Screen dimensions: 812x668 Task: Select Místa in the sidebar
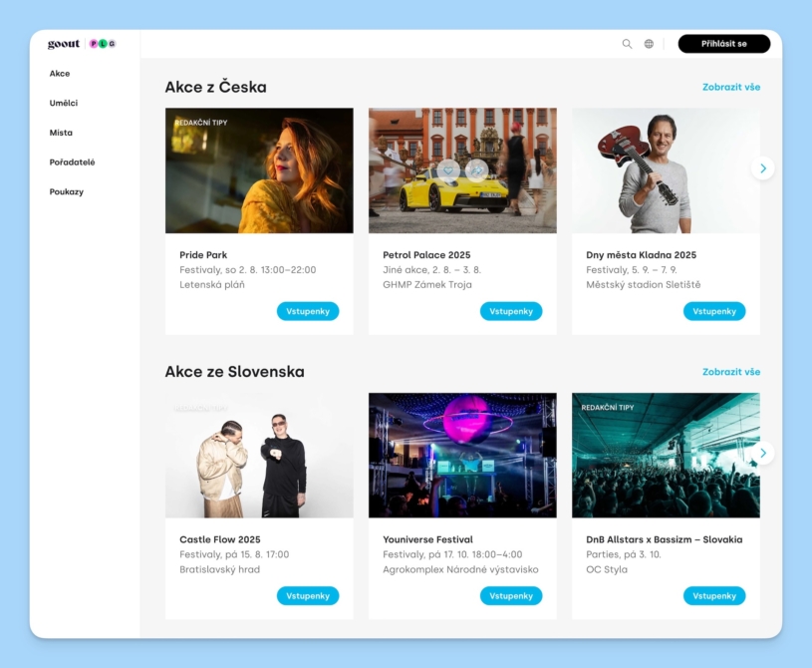pos(61,133)
